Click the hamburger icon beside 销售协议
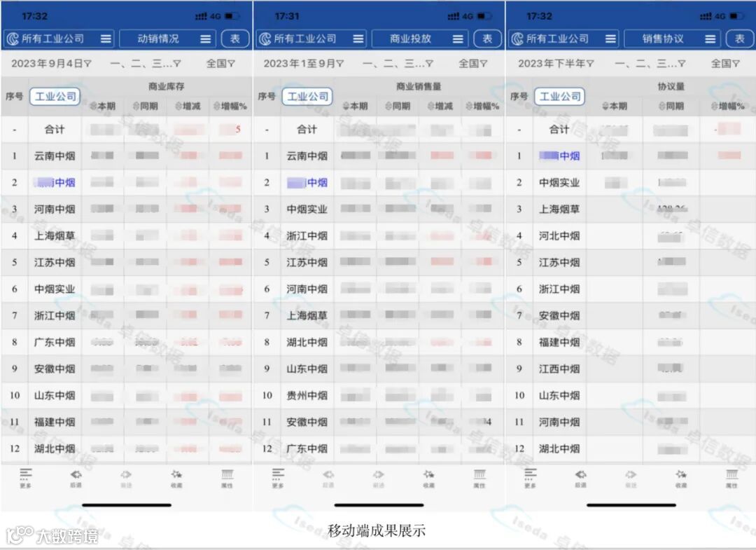 710,39
